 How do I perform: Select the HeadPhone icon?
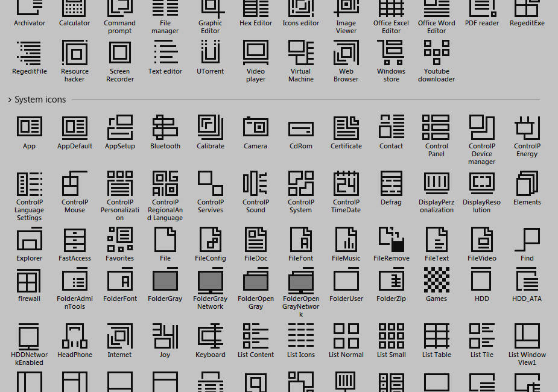tap(75, 336)
